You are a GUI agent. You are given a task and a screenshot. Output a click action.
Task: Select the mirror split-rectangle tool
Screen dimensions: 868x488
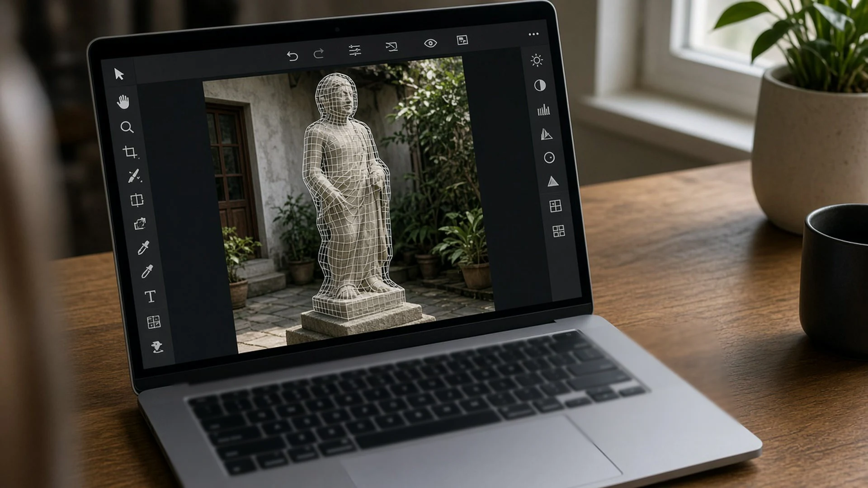137,200
